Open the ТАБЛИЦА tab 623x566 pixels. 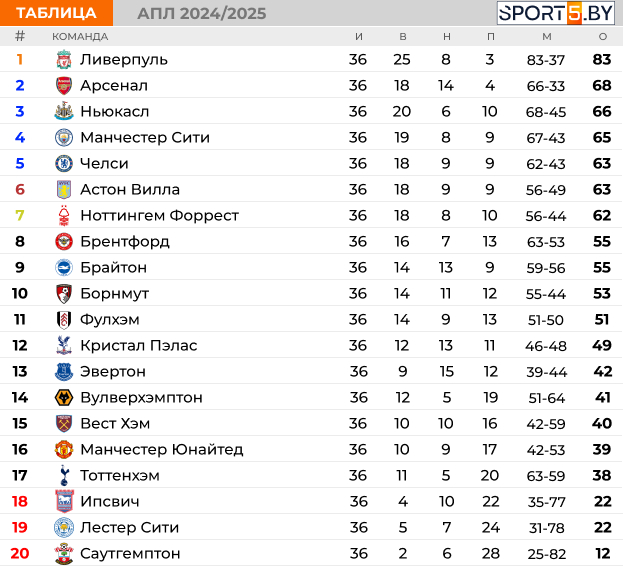[56, 13]
